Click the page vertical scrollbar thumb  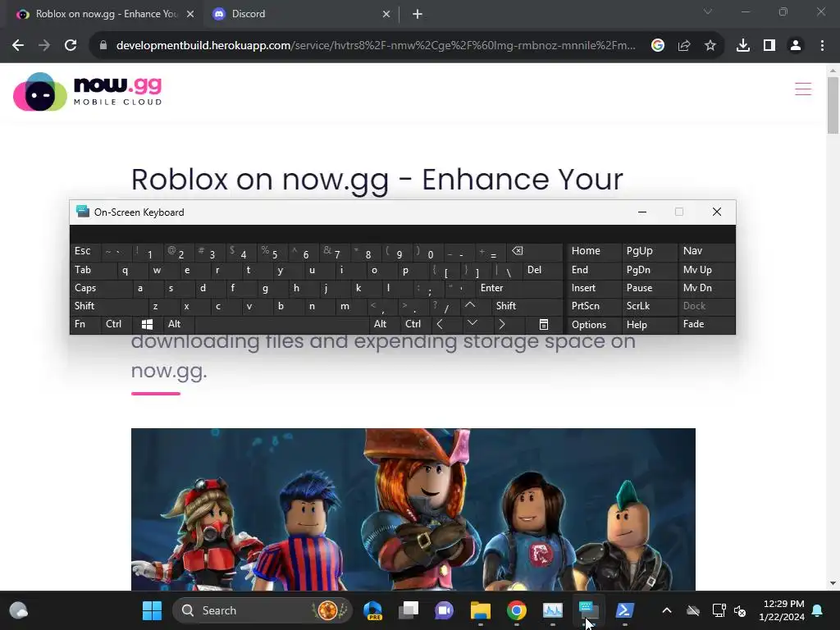833,105
